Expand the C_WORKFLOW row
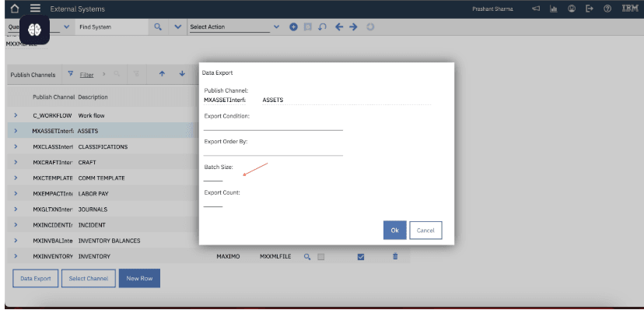This screenshot has height=310, width=644. point(16,115)
